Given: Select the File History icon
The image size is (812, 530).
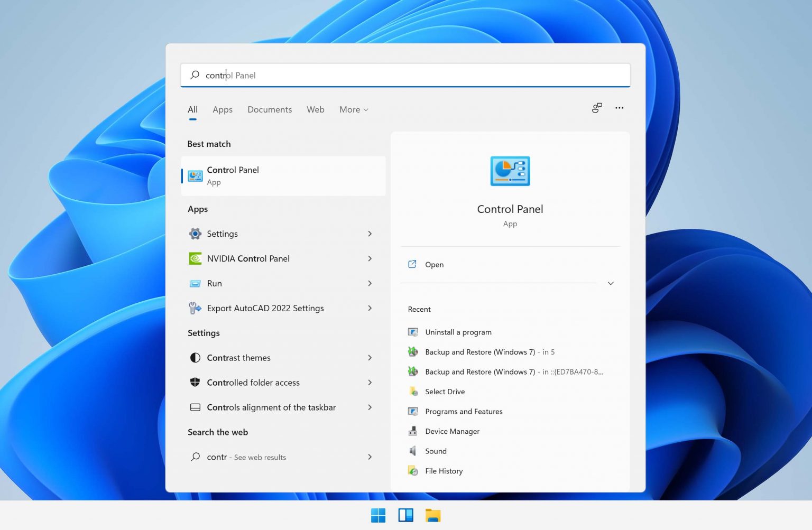Looking at the screenshot, I should pos(413,471).
